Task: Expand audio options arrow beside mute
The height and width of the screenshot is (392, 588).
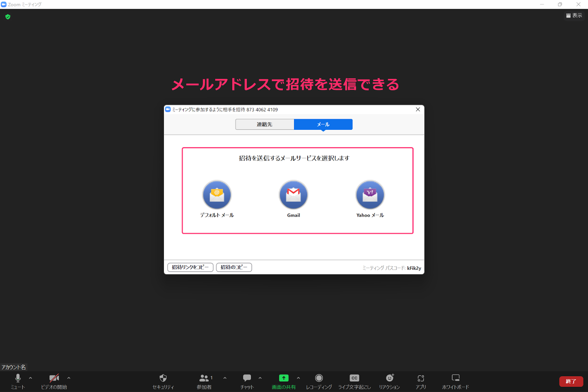Action: click(x=31, y=378)
